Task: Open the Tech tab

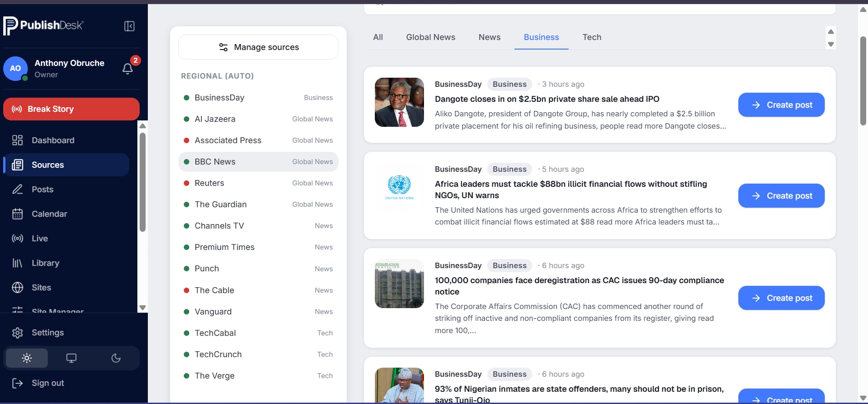Action: tap(592, 37)
